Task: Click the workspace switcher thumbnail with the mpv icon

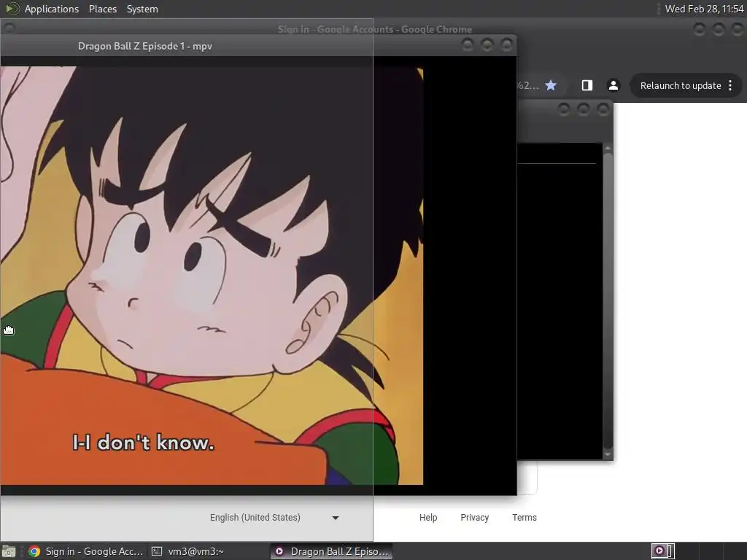Action: pos(662,551)
